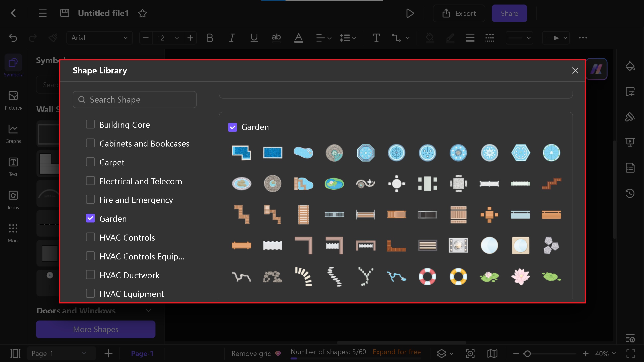Screen dimensions: 644x362
Task: Open more toolbar options ellipsis
Action: [x=583, y=38]
